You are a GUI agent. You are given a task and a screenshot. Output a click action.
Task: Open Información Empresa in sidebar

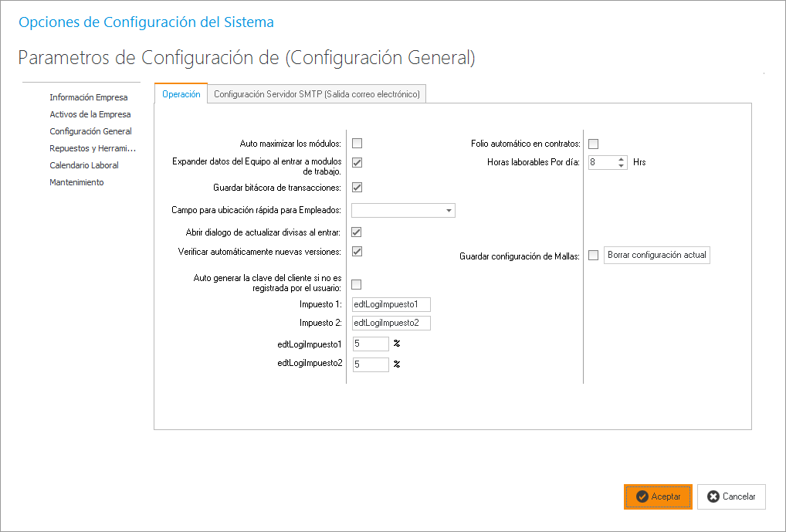click(x=89, y=97)
